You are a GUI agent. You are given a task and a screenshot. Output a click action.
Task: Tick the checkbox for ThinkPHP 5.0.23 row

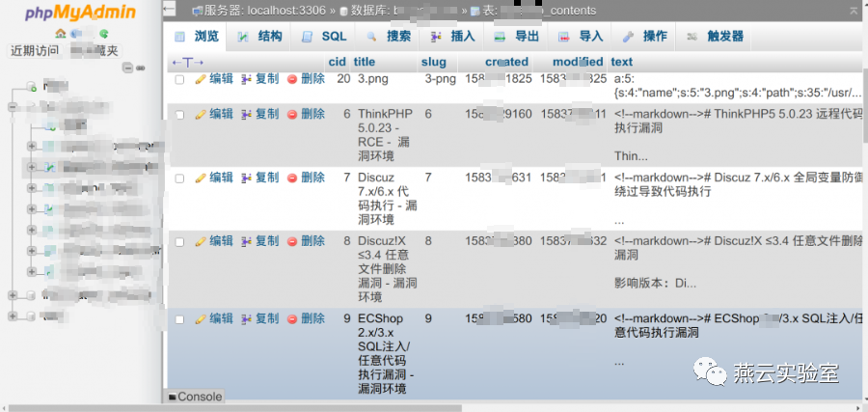point(179,115)
